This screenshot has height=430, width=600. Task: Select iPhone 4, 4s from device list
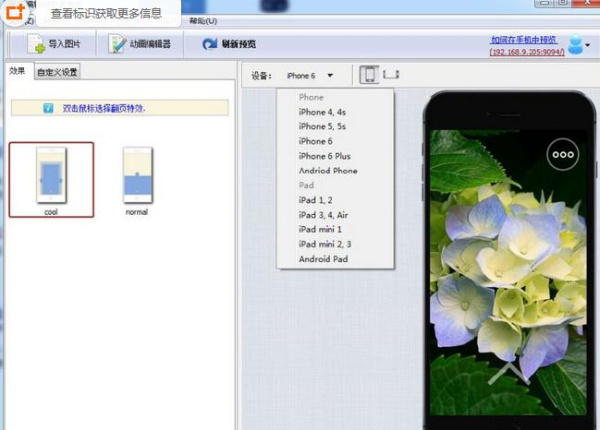(321, 112)
